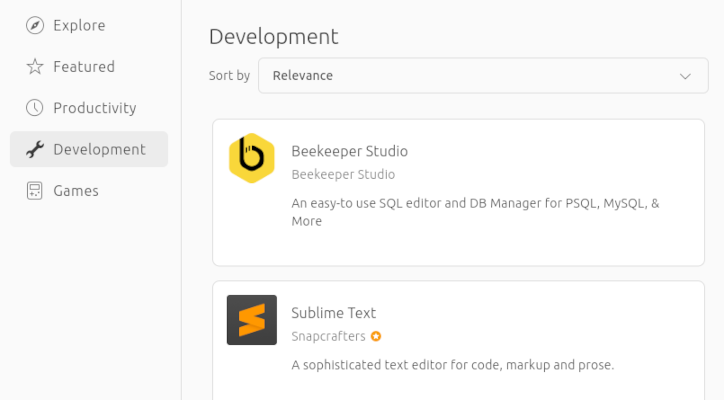Switch to the Productivity category label
The height and width of the screenshot is (400, 724).
tap(95, 108)
